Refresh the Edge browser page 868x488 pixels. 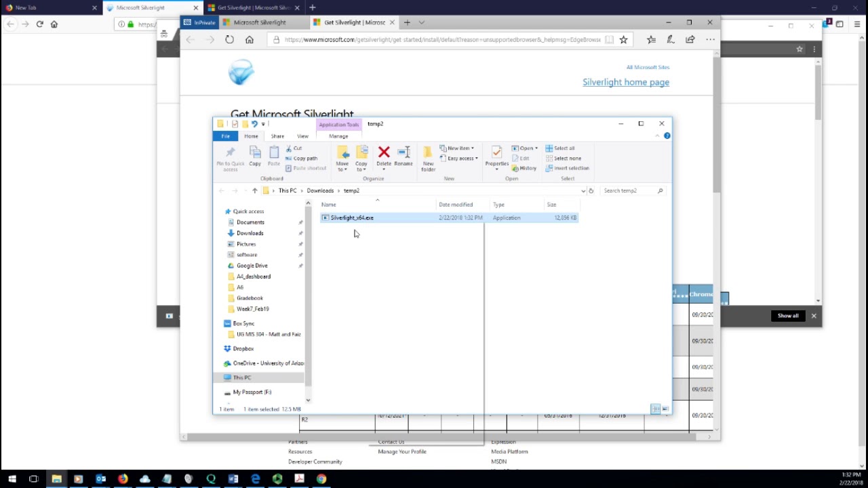tap(229, 40)
